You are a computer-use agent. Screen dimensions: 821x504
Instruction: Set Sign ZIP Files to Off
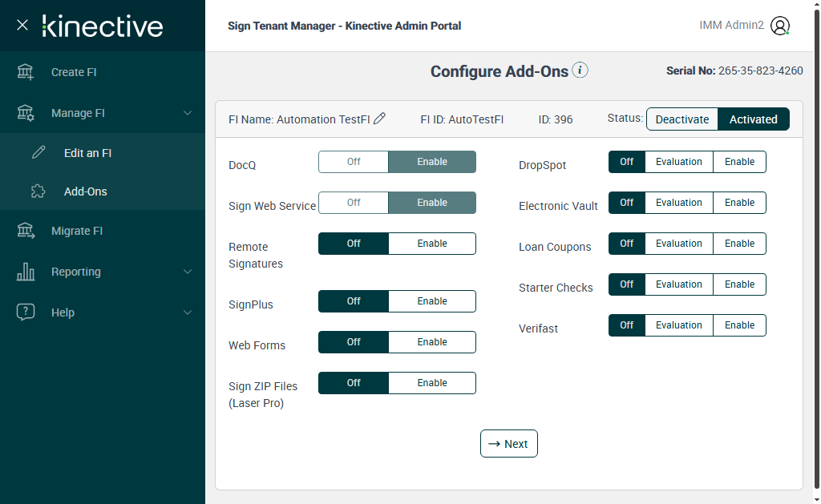pos(354,382)
